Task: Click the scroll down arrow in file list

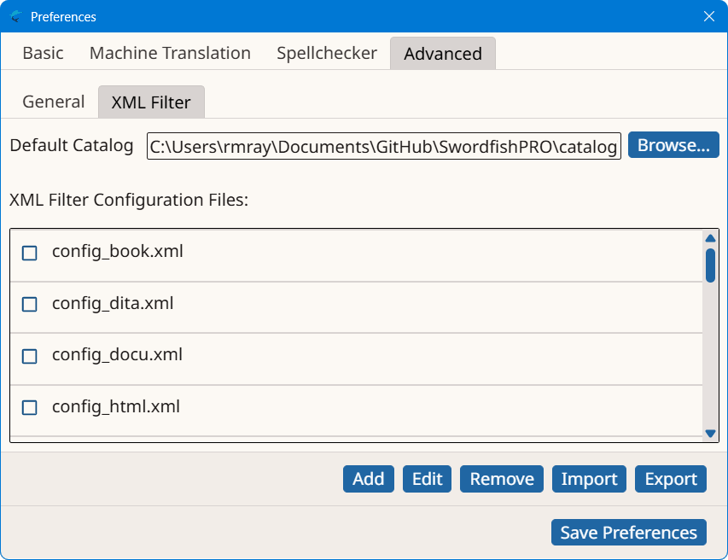Action: pyautogui.click(x=710, y=434)
